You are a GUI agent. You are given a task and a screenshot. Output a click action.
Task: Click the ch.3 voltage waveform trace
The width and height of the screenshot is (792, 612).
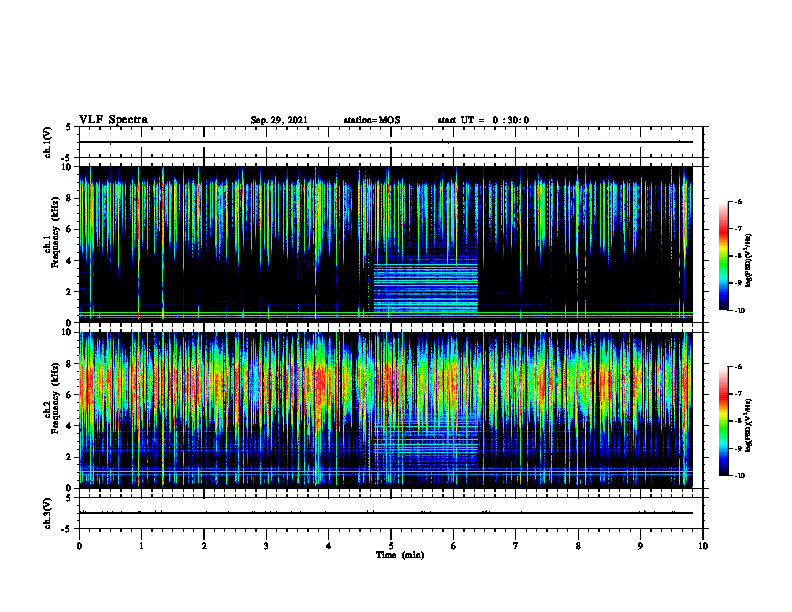pos(386,513)
